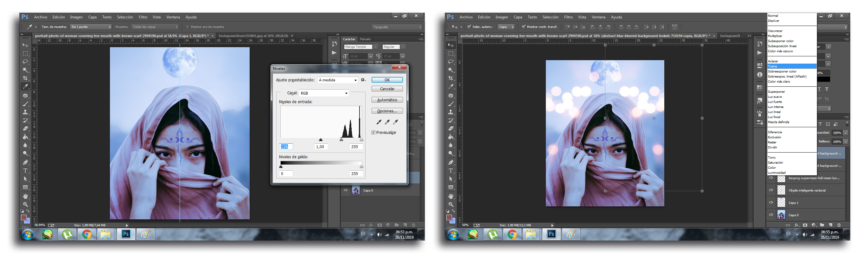Click Windows Start orb in left taskbar
868x257 pixels.
28,234
